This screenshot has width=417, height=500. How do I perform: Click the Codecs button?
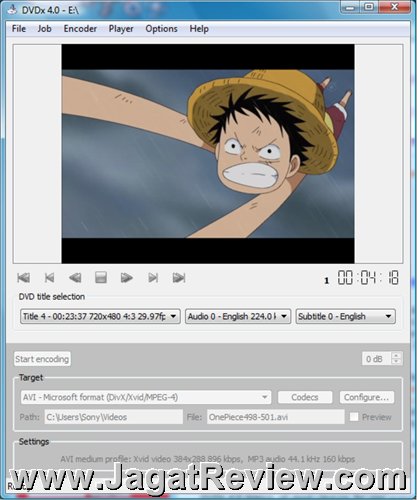click(305, 397)
